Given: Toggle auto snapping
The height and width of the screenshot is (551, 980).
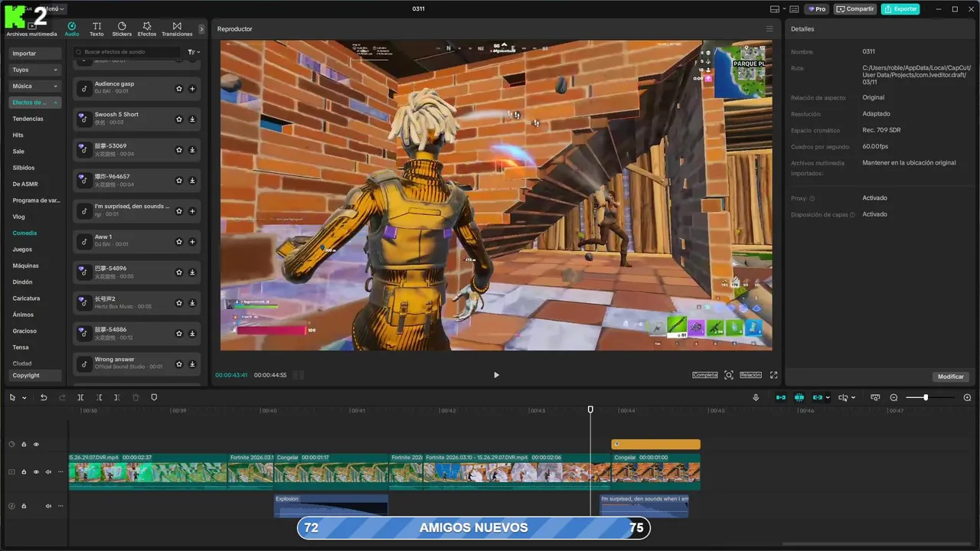Looking at the screenshot, I should tap(799, 398).
